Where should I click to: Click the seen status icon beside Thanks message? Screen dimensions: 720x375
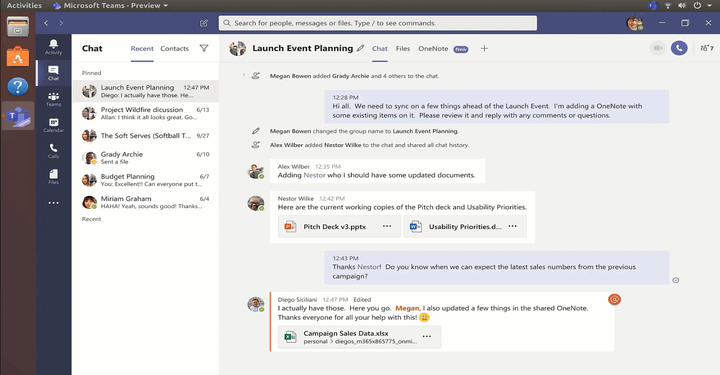tap(675, 280)
